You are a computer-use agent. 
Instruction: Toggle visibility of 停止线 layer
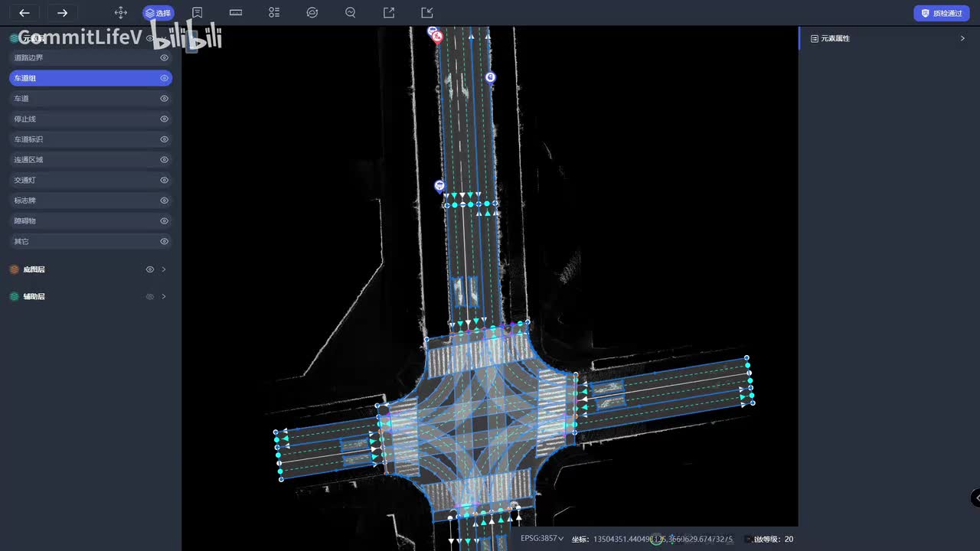click(164, 119)
